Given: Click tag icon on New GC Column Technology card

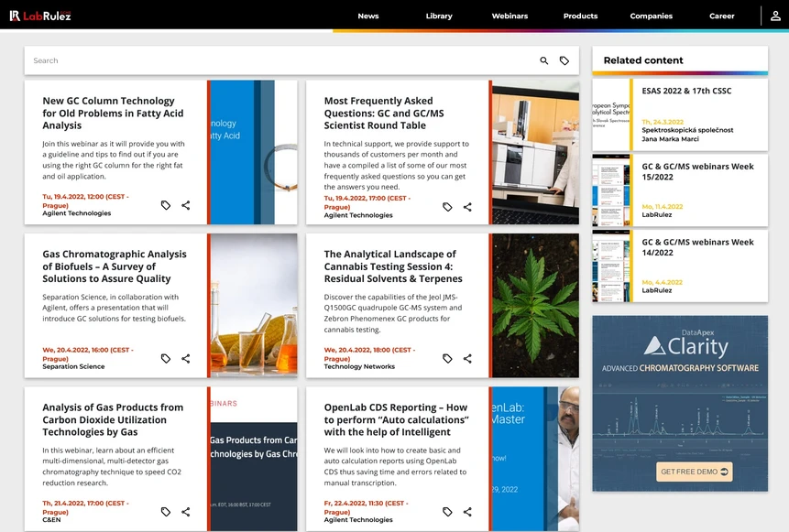Looking at the screenshot, I should pyautogui.click(x=166, y=205).
